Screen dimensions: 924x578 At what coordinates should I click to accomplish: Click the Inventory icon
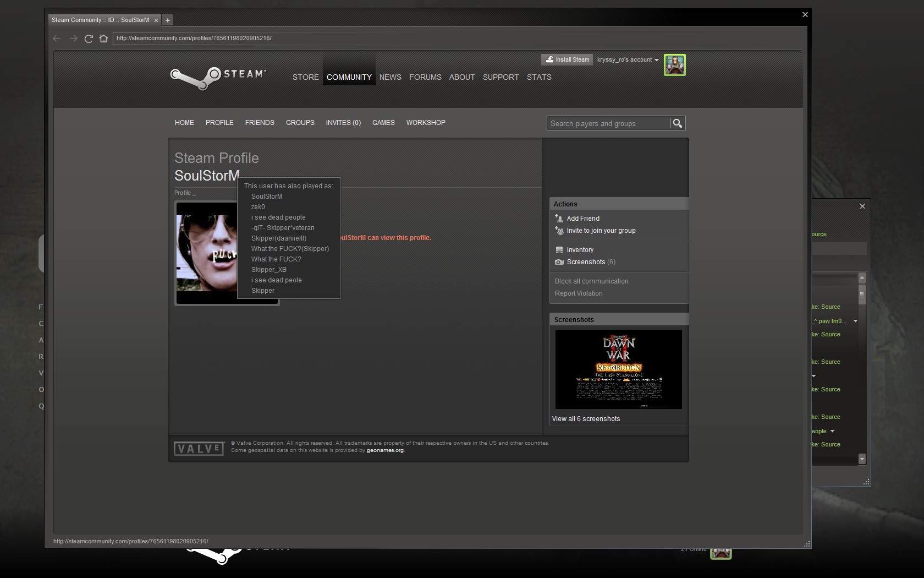559,250
